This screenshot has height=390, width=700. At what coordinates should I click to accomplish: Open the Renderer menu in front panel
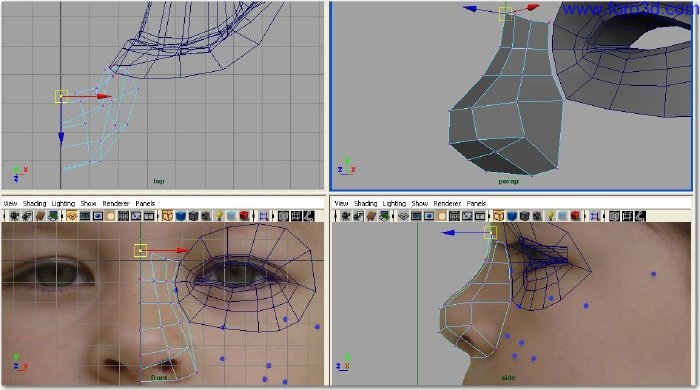[x=116, y=203]
